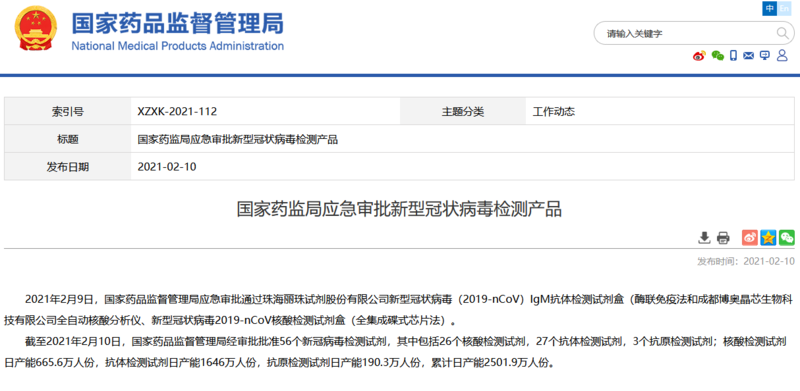Click the national emblem logo
The image size is (800, 391).
pos(36,28)
